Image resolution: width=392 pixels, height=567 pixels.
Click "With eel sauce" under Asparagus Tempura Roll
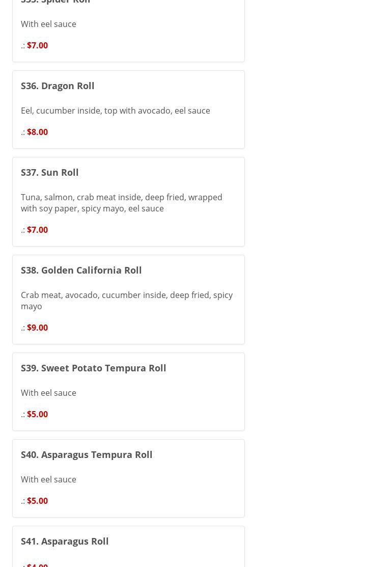click(x=48, y=479)
